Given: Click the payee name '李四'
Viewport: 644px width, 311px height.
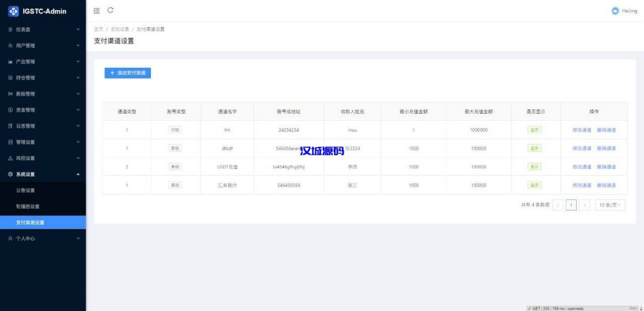Looking at the screenshot, I should [352, 167].
